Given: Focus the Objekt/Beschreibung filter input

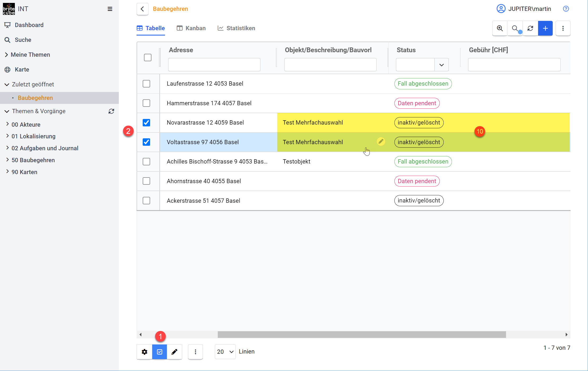Looking at the screenshot, I should point(330,65).
